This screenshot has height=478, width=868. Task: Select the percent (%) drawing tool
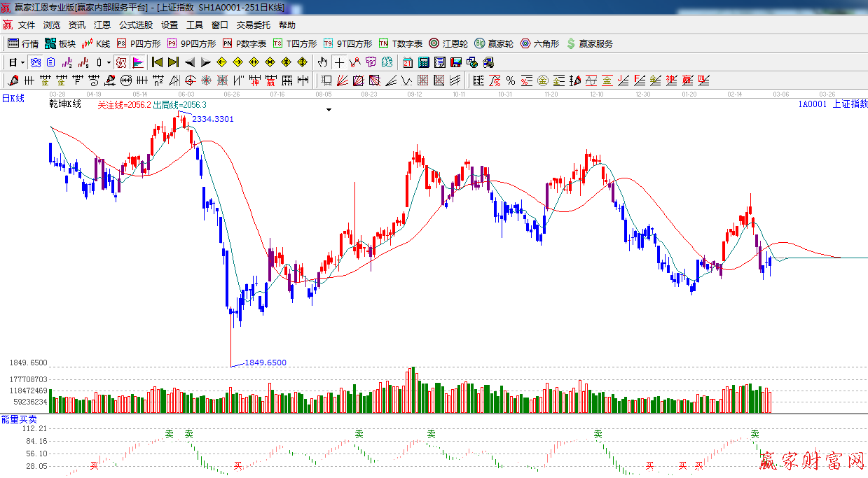(x=511, y=80)
